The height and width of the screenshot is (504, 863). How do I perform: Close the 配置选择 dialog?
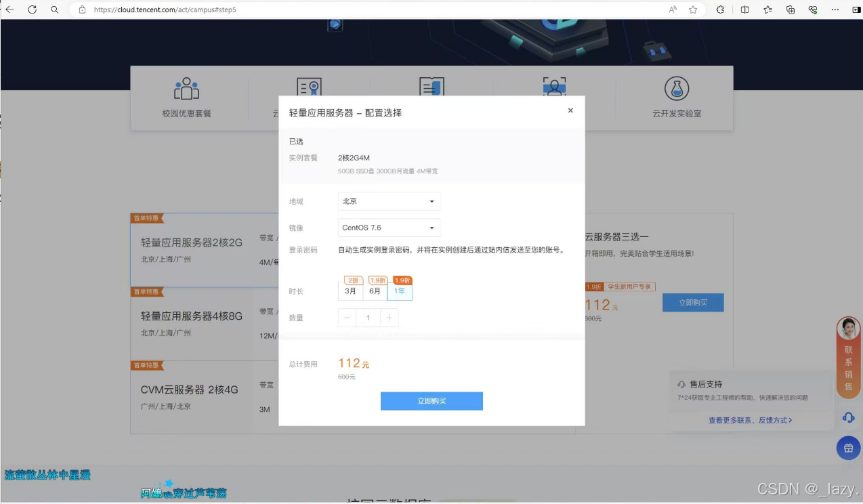click(570, 110)
